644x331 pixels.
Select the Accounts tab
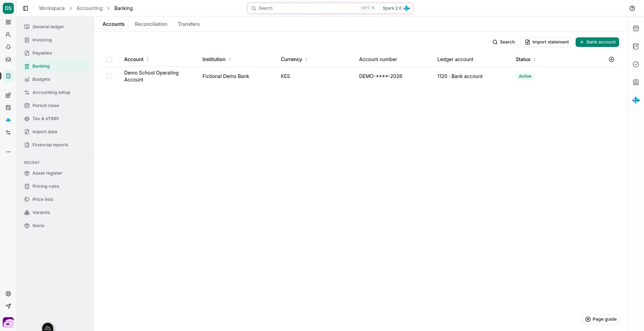(113, 24)
